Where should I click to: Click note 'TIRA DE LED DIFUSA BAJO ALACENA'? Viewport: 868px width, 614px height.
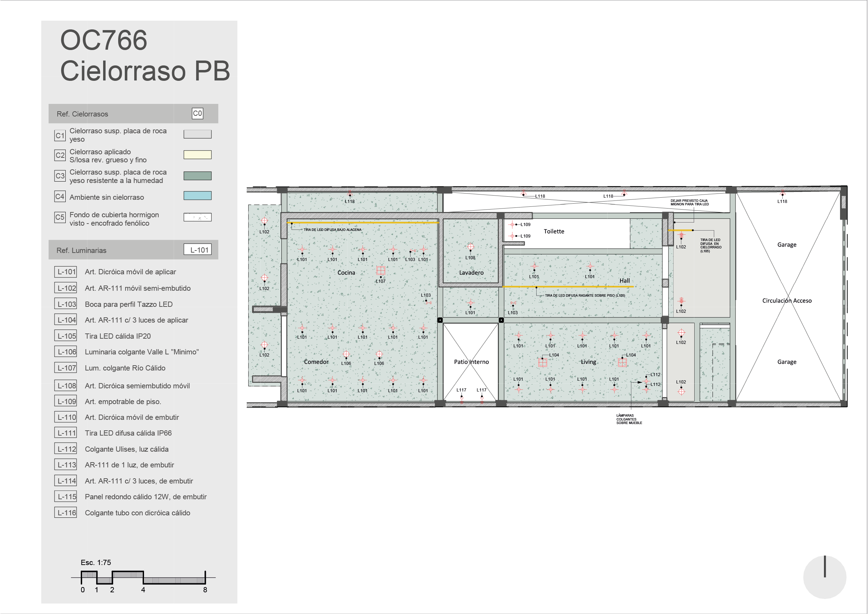click(332, 230)
